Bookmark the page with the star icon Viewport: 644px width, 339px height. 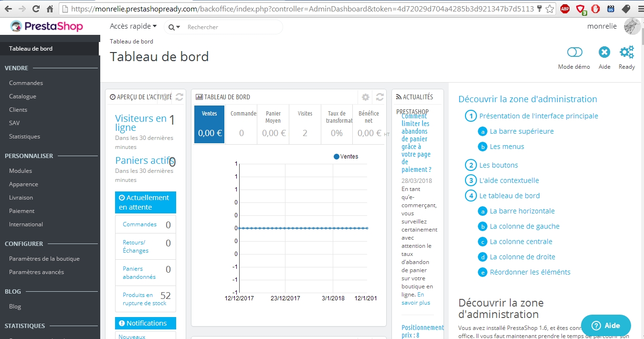(550, 9)
